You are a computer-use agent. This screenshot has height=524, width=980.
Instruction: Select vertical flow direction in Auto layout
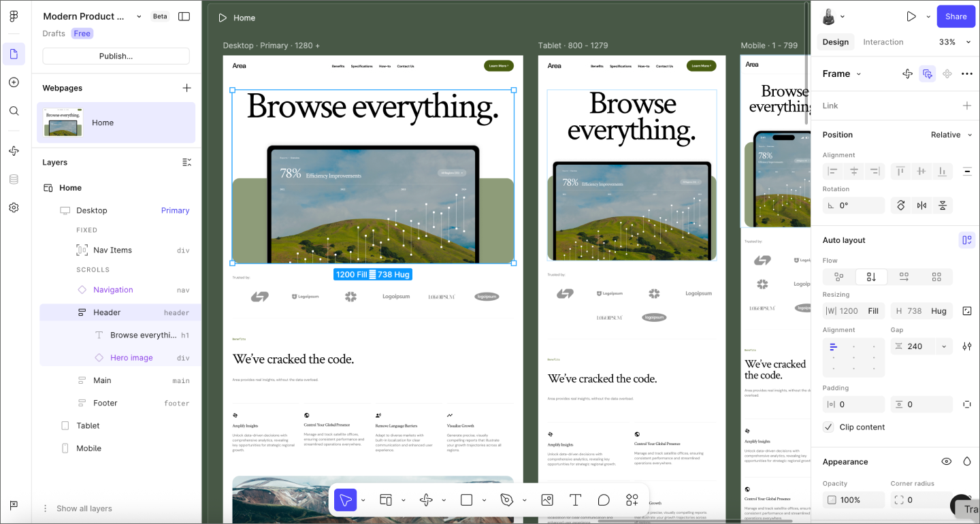point(871,276)
